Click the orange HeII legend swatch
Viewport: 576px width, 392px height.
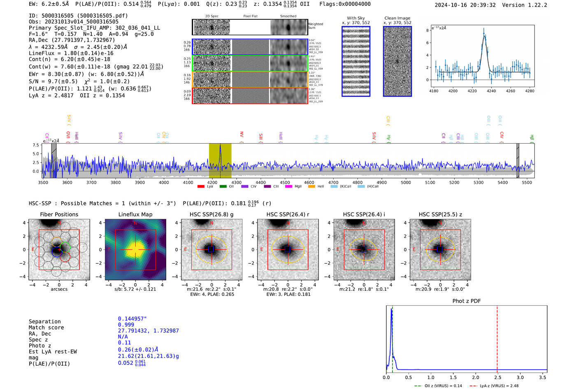pyautogui.click(x=311, y=187)
